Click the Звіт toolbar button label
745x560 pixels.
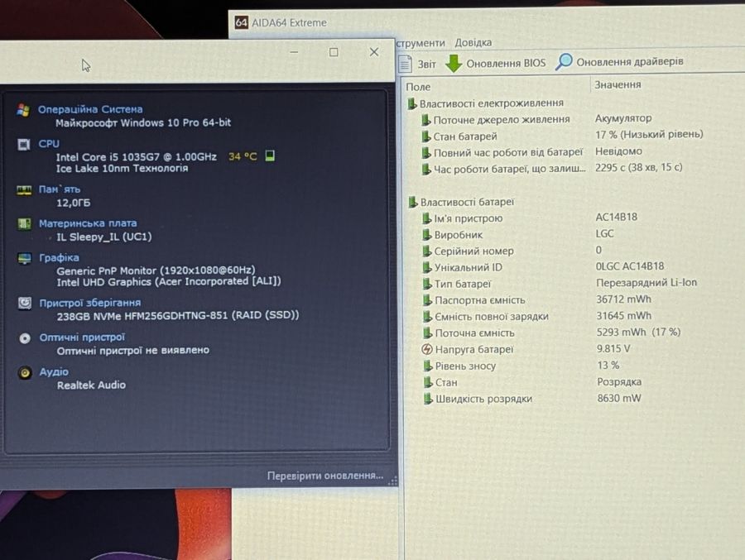[426, 64]
